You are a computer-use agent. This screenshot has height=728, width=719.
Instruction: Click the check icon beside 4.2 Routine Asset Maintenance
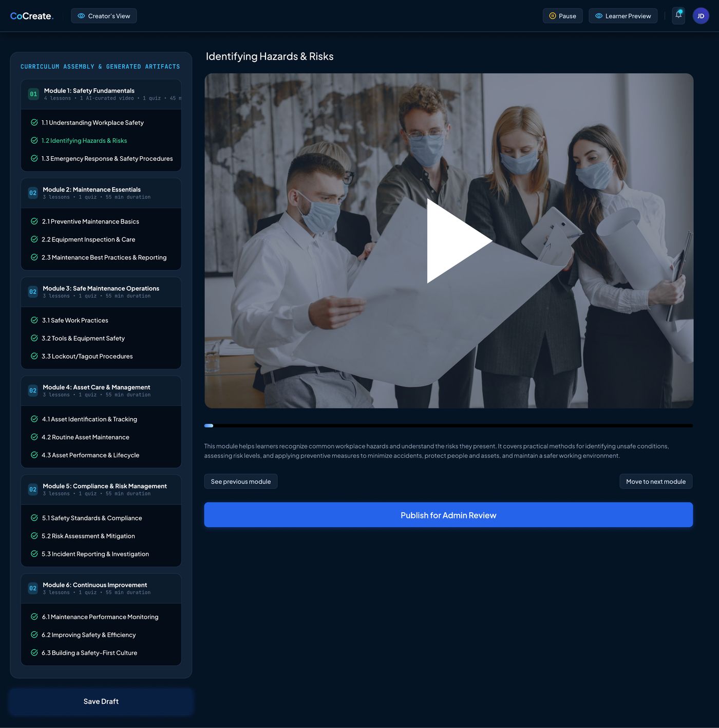(x=34, y=437)
